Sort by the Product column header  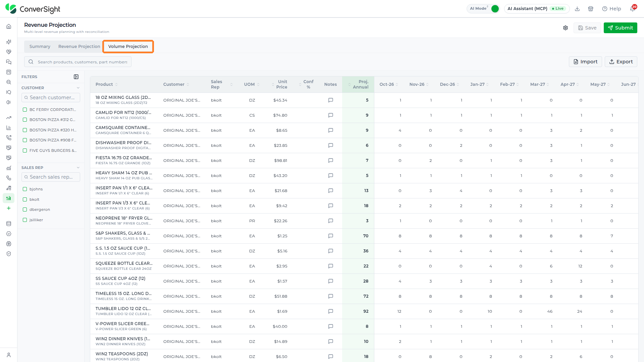coord(107,84)
